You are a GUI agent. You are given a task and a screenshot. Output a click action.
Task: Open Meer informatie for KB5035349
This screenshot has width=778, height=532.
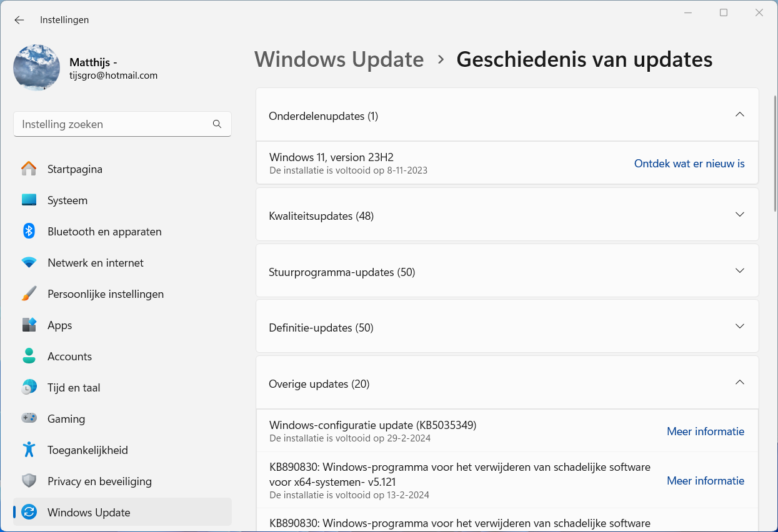click(x=706, y=431)
